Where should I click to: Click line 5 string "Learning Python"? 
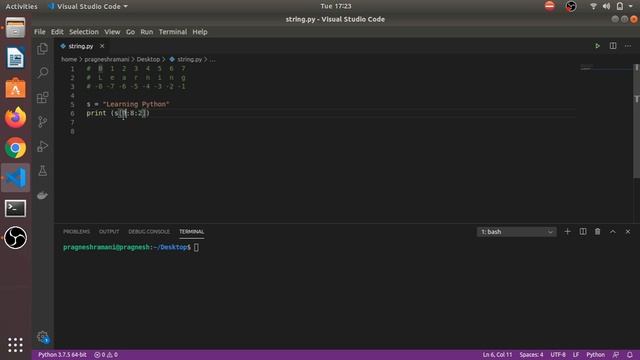pos(136,104)
